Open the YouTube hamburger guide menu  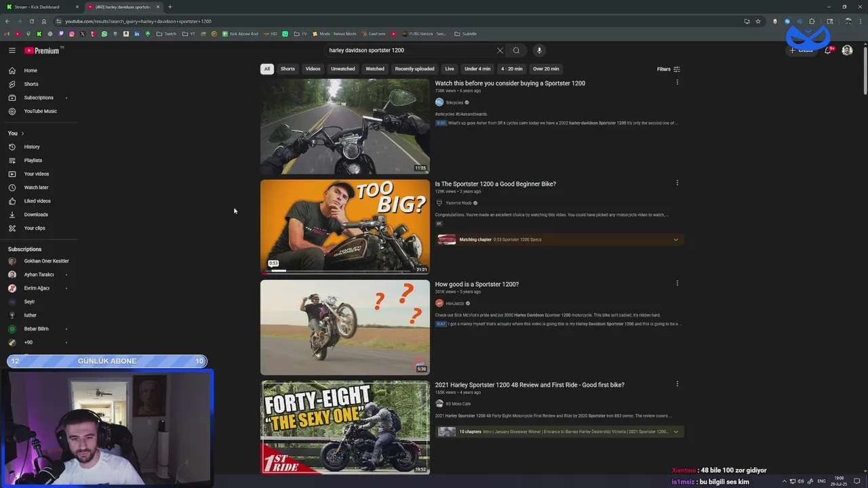pos(12,50)
